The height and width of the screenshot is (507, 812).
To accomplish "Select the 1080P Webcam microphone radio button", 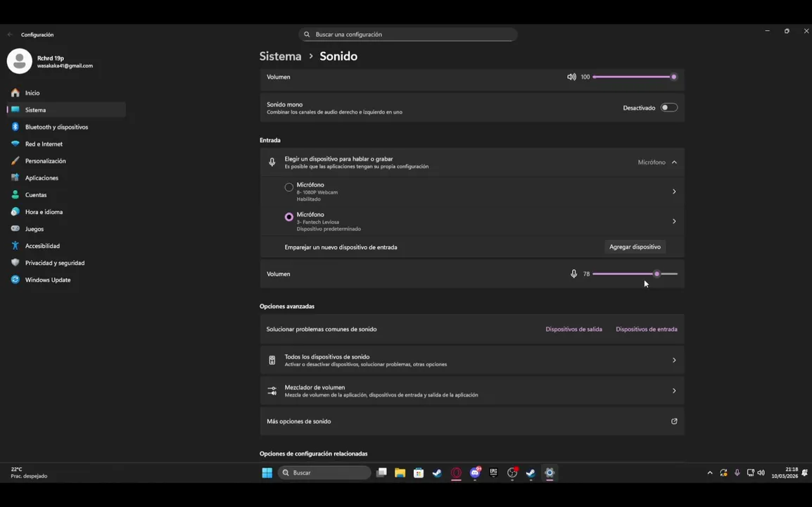I will 288,187.
